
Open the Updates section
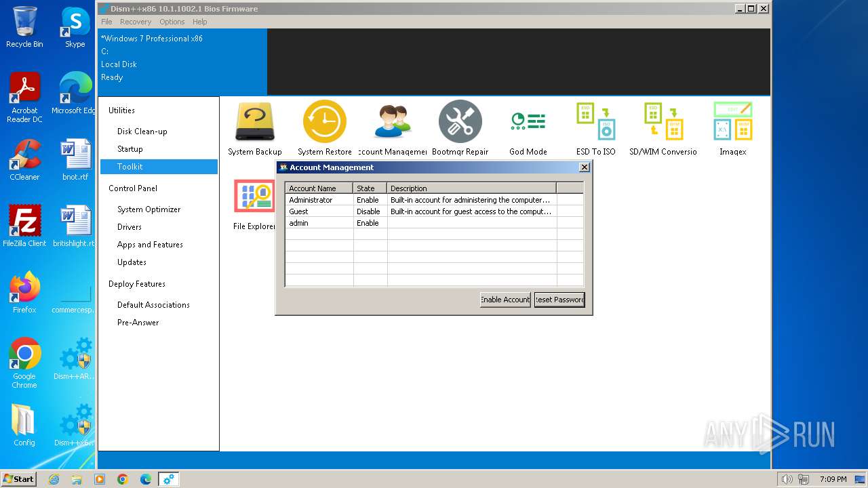(159, 262)
